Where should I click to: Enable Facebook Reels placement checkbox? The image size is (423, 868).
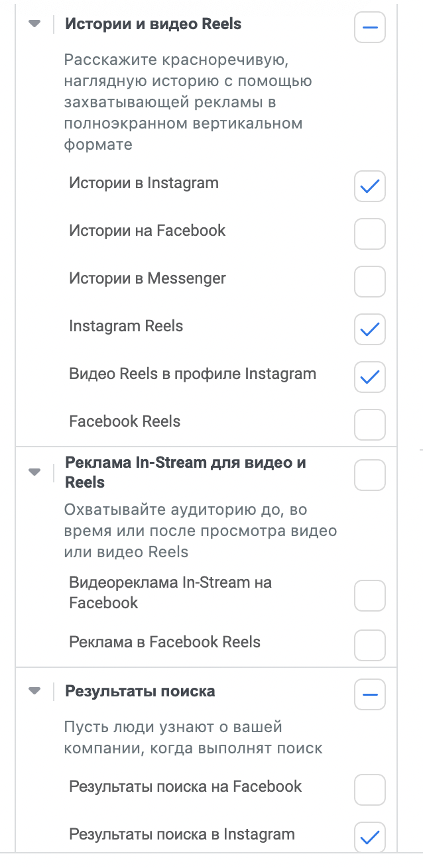point(369,425)
